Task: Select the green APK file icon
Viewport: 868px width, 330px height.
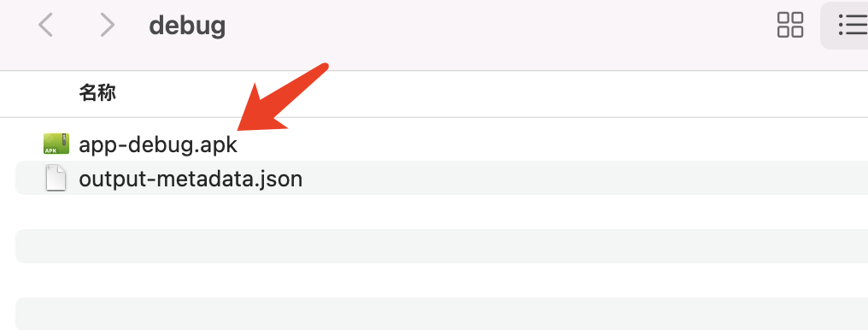Action: coord(56,144)
